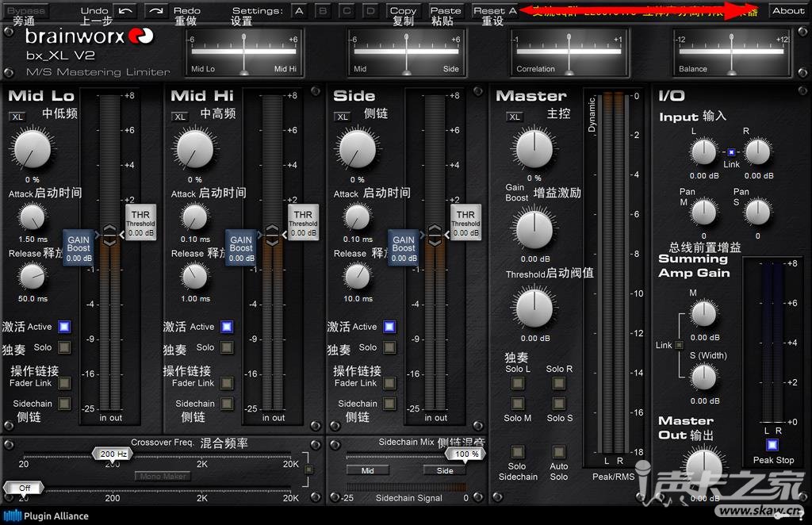Click the Undo arrow icon
The image size is (812, 525).
[124, 10]
